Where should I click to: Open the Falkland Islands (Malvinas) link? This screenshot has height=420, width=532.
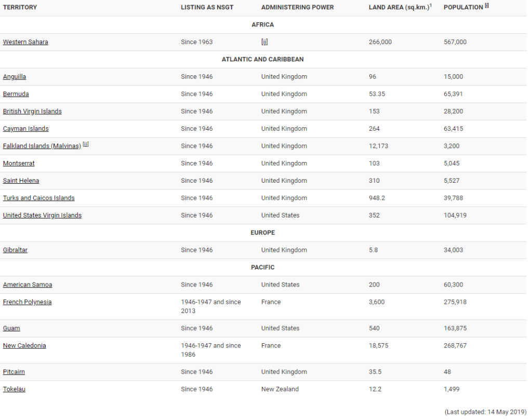[42, 146]
